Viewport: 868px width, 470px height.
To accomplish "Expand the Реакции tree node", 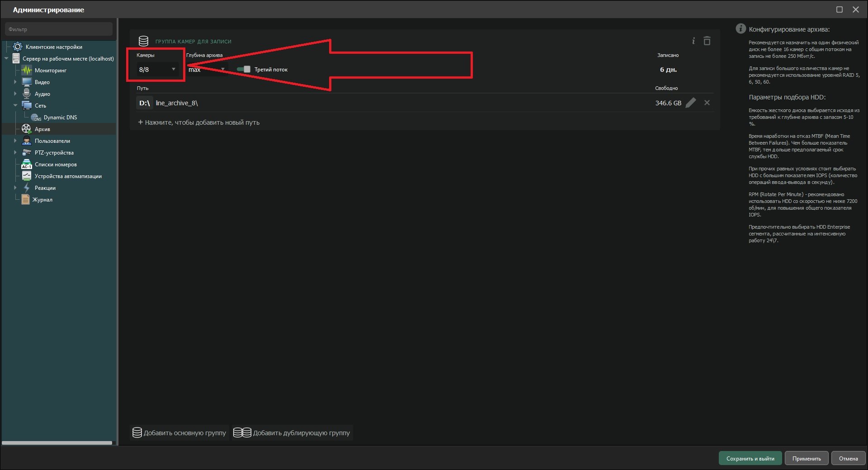I will (x=15, y=188).
